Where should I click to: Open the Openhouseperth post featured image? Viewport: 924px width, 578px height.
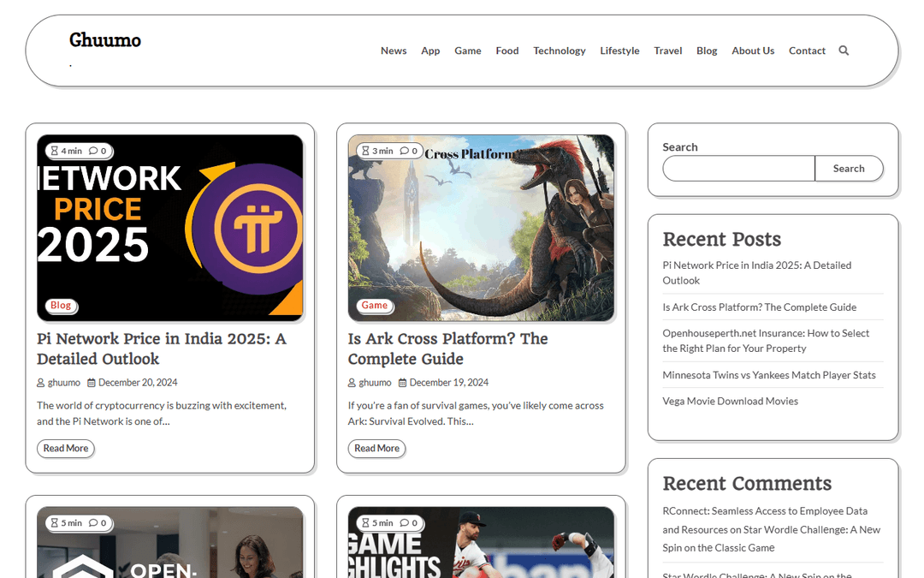pyautogui.click(x=169, y=543)
